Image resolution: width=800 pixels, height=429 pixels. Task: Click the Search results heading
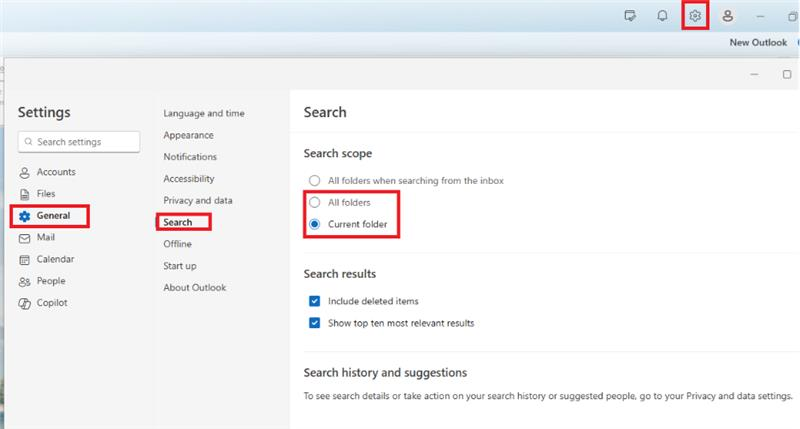[x=340, y=274]
